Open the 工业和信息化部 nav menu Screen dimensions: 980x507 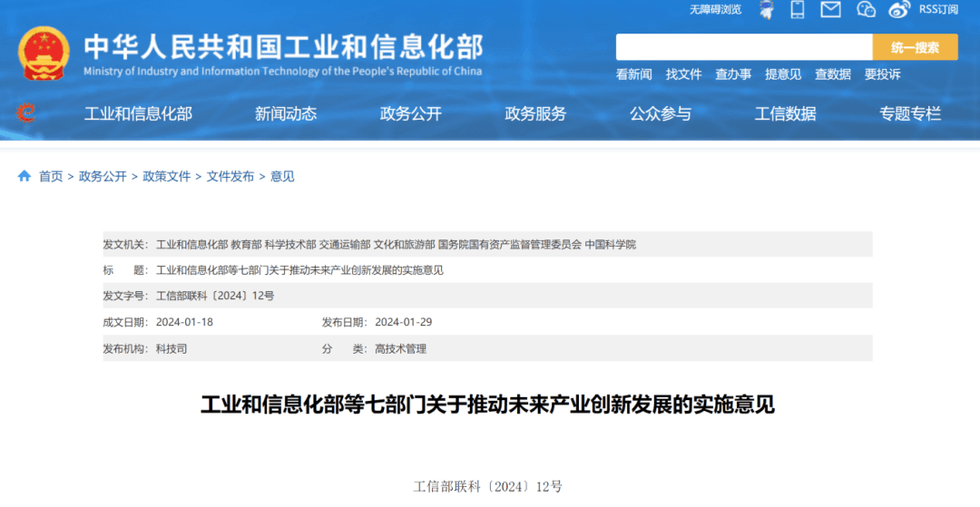(x=138, y=113)
